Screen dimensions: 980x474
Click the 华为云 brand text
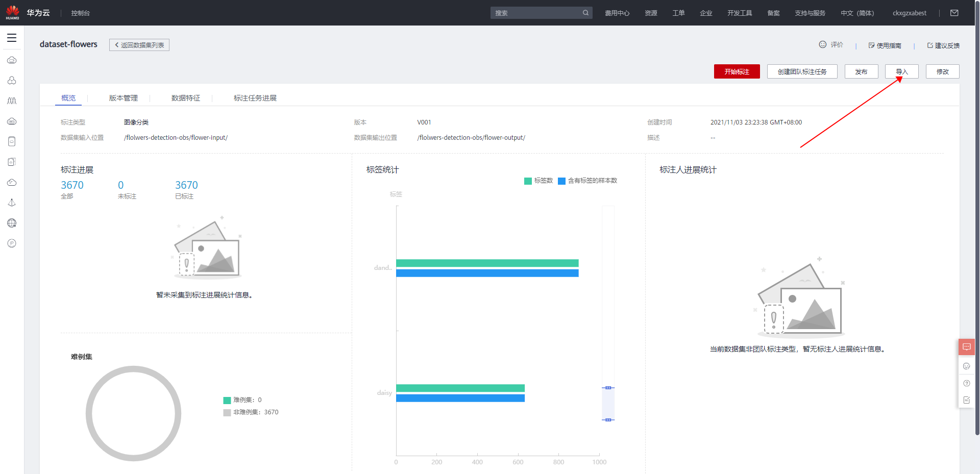tap(38, 13)
